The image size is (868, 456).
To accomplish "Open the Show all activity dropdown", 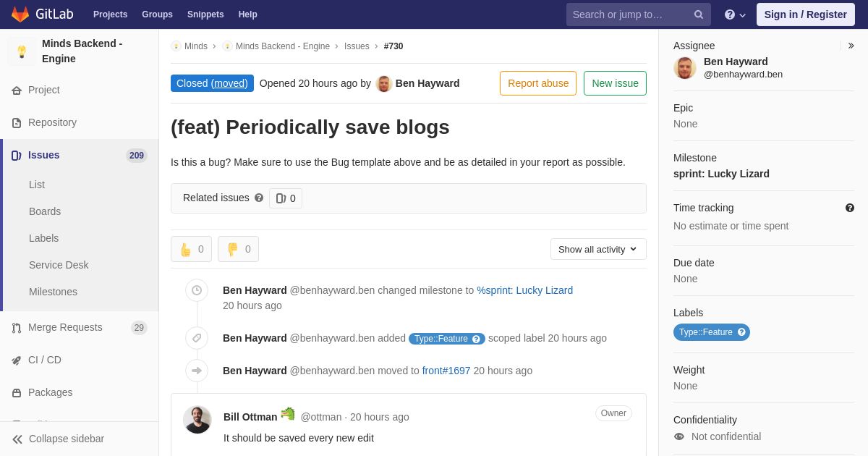I will (598, 249).
